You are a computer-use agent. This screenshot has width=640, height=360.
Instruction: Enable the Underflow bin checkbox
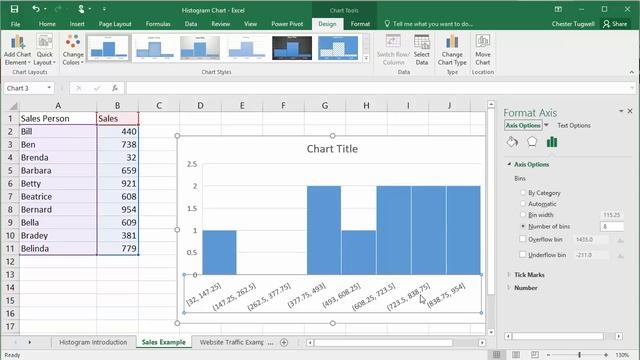[522, 254]
